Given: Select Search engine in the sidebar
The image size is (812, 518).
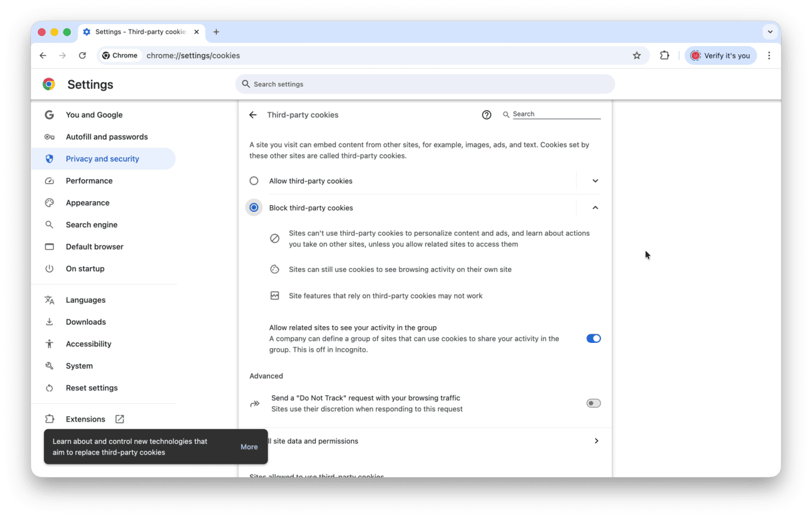Looking at the screenshot, I should pyautogui.click(x=91, y=225).
